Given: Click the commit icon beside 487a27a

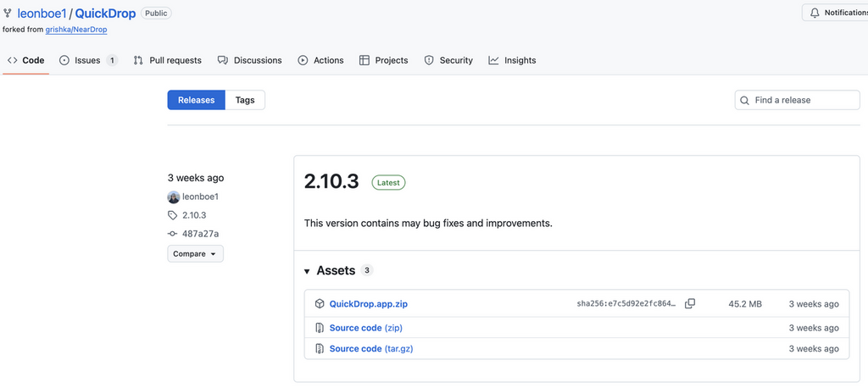Looking at the screenshot, I should [173, 234].
